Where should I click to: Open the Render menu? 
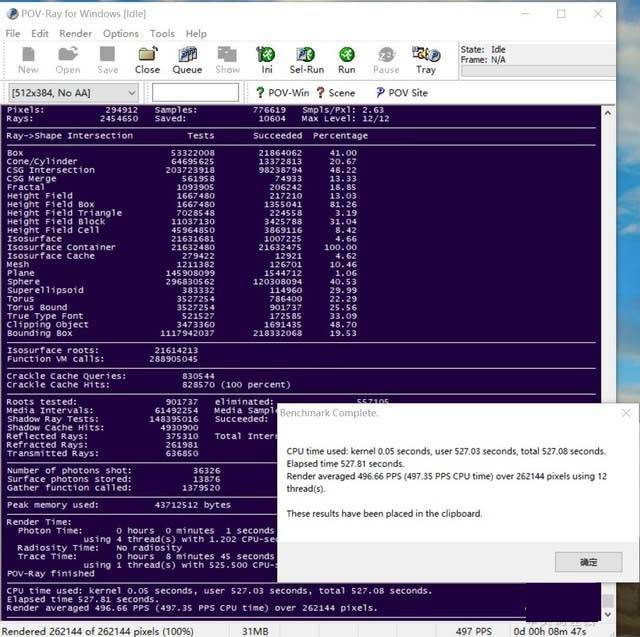(x=76, y=33)
